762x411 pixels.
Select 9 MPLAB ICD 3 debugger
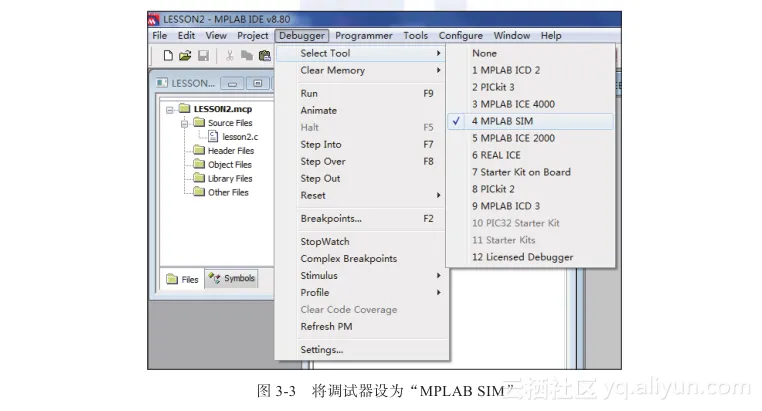[530, 206]
